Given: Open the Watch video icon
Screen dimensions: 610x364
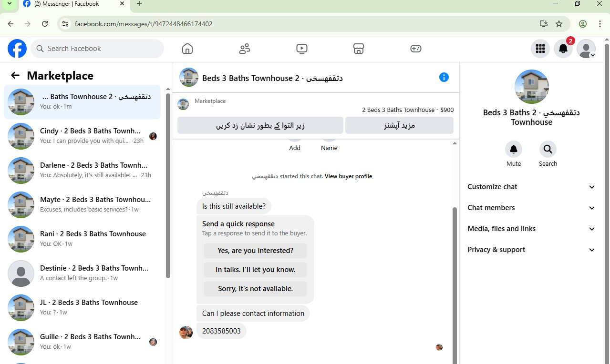Looking at the screenshot, I should tap(301, 49).
